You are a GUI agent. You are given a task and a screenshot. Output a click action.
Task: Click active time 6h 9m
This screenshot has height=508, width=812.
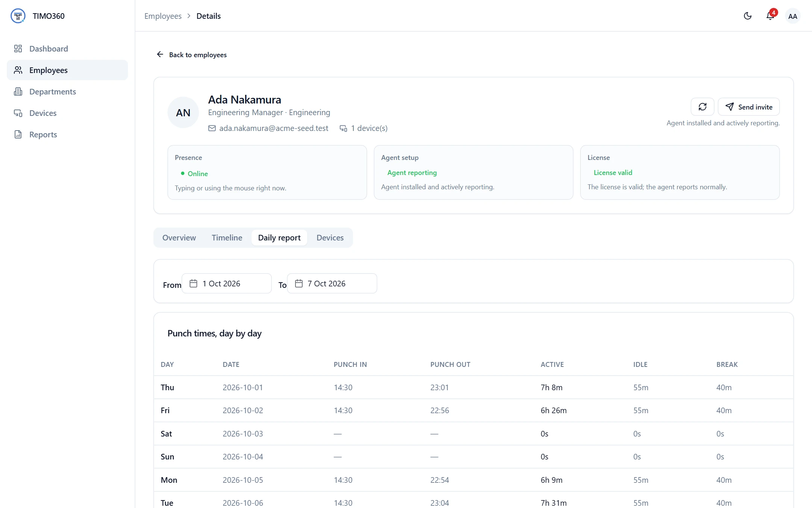[x=551, y=480]
